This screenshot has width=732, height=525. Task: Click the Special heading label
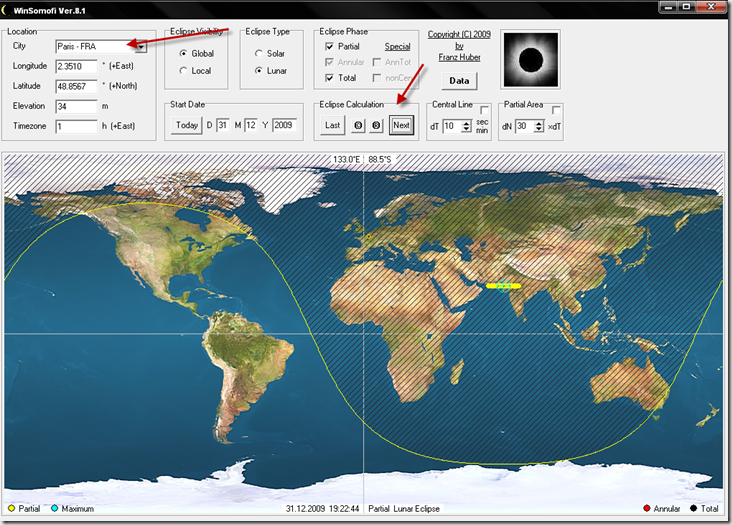point(397,47)
